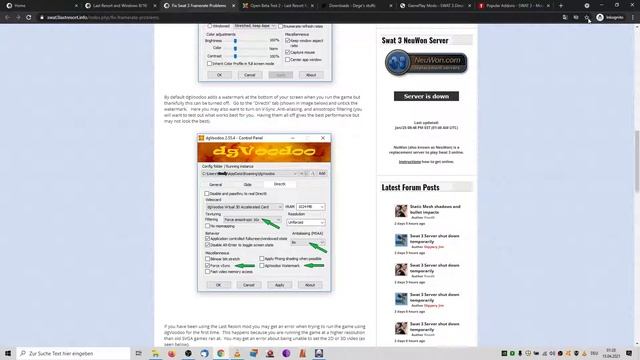
Task: Go forward with the browser forward arrow
Action: (x=18, y=18)
